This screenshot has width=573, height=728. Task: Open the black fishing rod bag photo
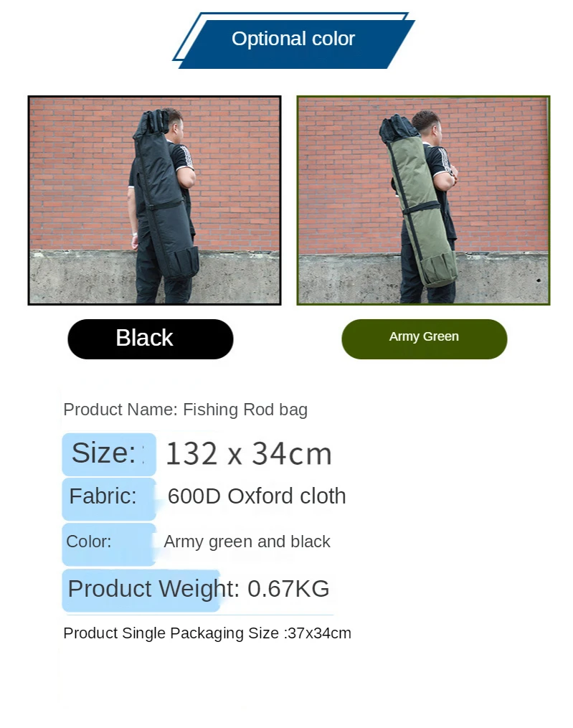pos(155,201)
